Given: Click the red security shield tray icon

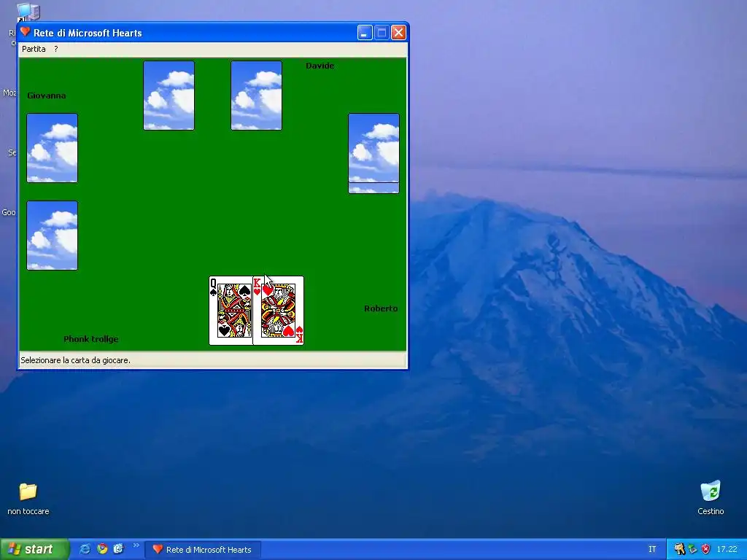Looking at the screenshot, I should click(705, 549).
